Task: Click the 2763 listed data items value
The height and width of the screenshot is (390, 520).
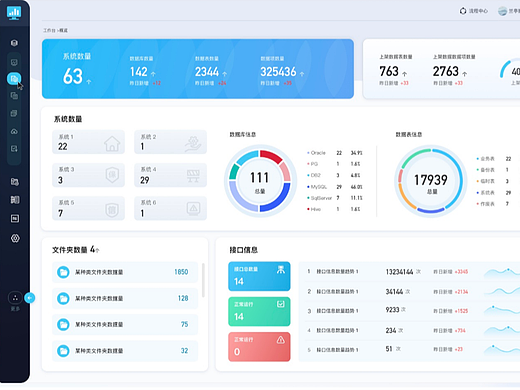Action: [x=446, y=71]
